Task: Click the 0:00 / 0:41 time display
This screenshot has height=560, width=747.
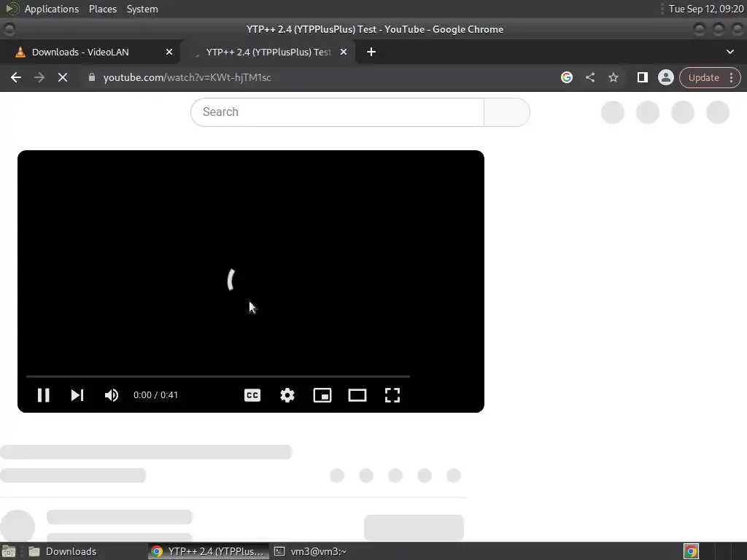Action: [156, 395]
